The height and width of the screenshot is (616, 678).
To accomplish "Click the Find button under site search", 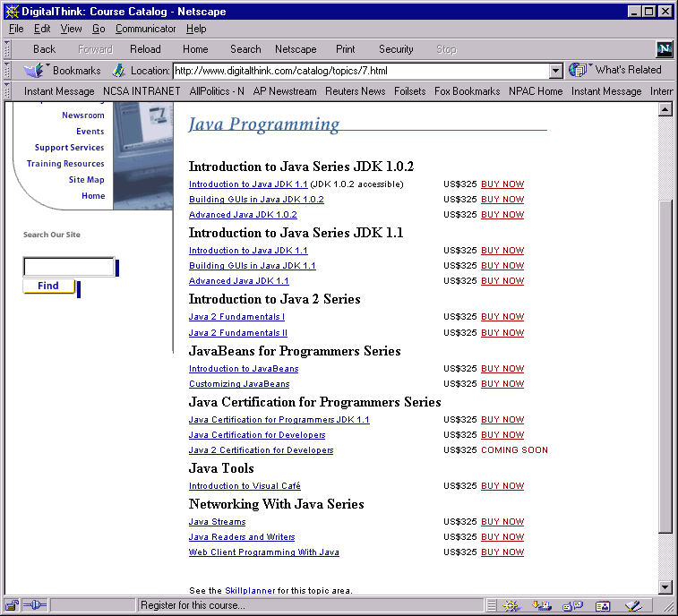I will click(48, 286).
